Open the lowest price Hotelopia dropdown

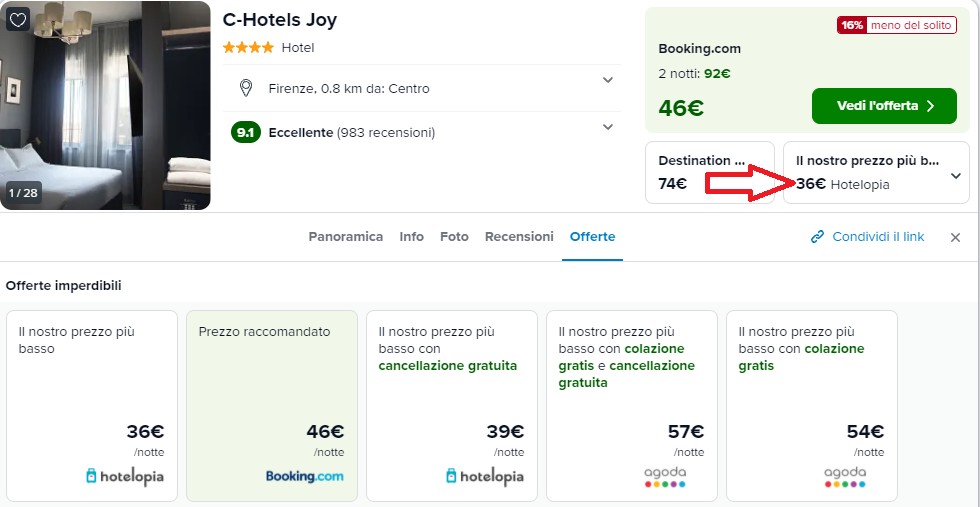[x=955, y=175]
